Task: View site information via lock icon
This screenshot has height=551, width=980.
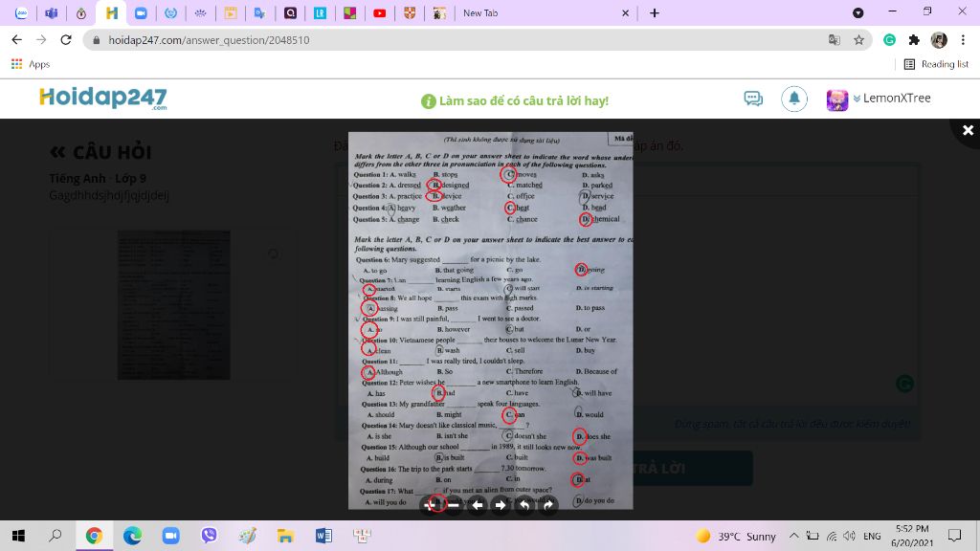Action: [97, 40]
